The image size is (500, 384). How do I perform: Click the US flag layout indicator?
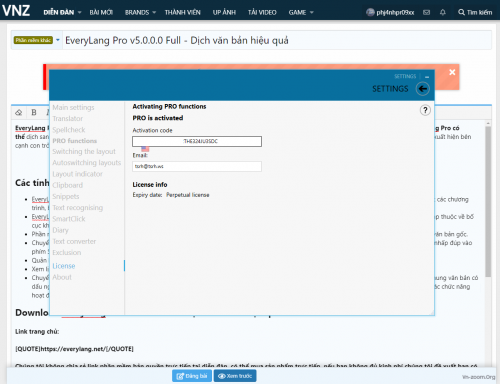[145, 149]
